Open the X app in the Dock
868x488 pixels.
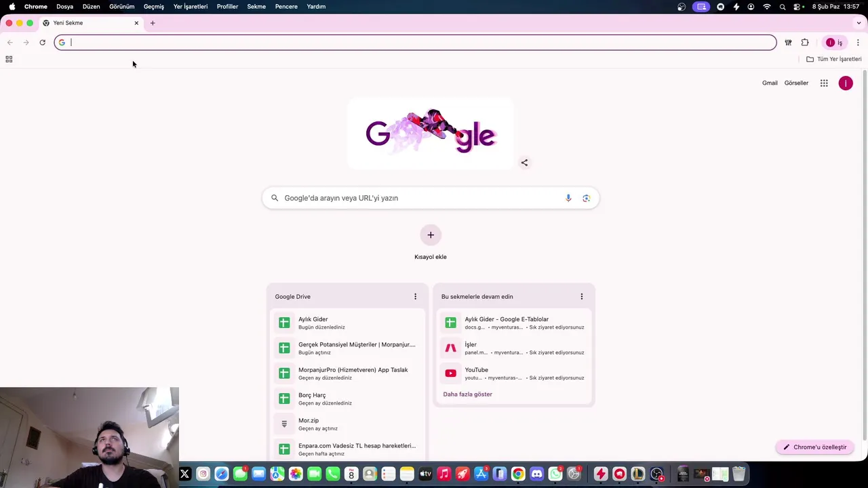184,474
